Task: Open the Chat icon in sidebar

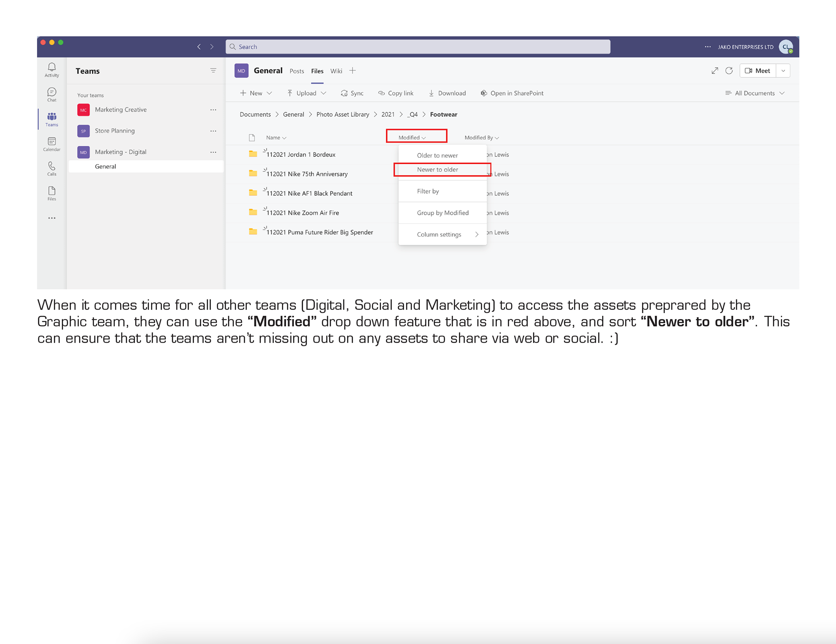Action: point(52,94)
